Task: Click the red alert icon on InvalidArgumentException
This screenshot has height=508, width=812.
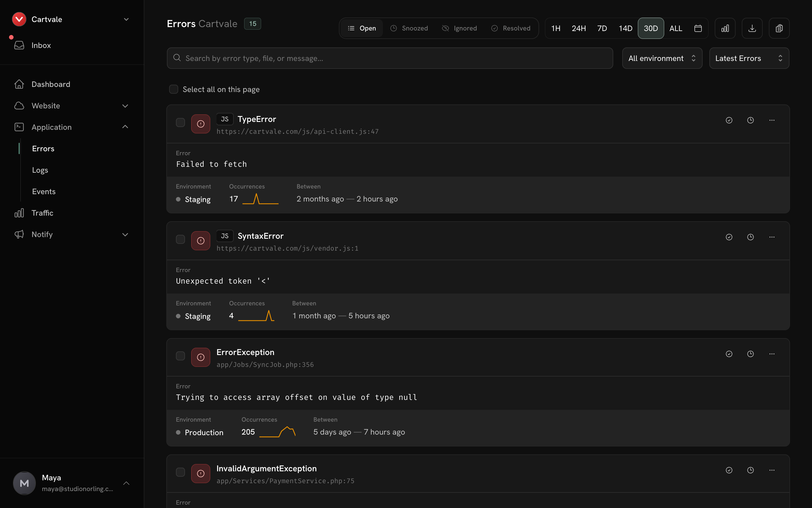Action: [x=201, y=474]
